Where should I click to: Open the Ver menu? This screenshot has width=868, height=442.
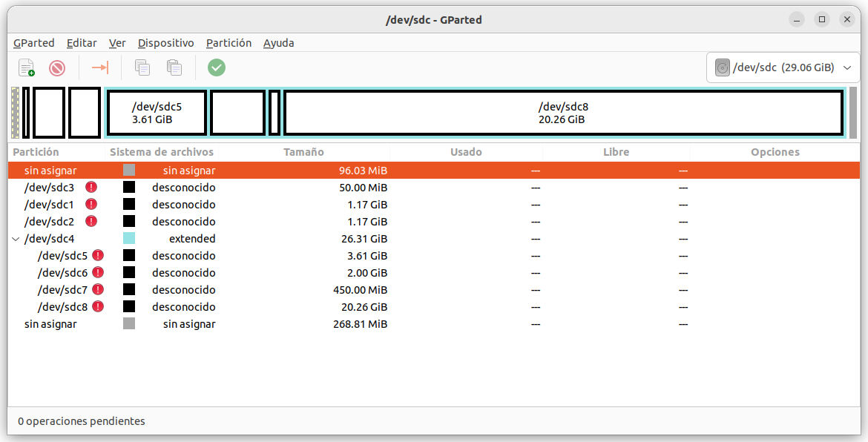coord(116,42)
